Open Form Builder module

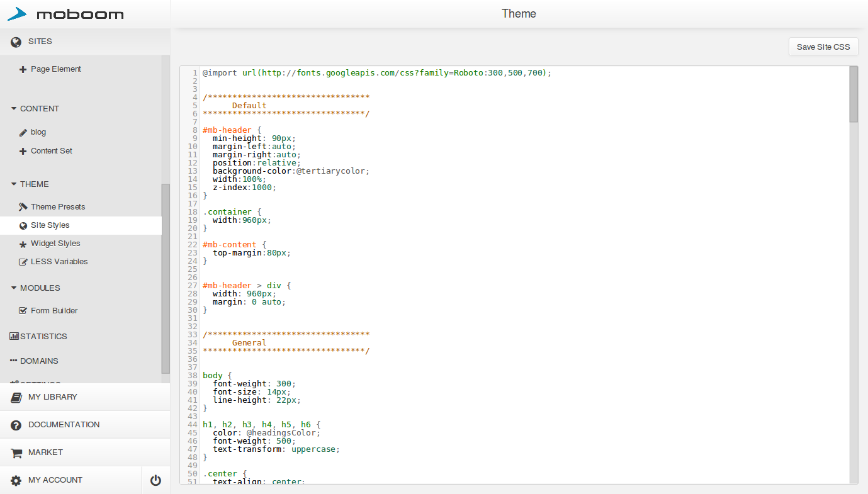54,311
